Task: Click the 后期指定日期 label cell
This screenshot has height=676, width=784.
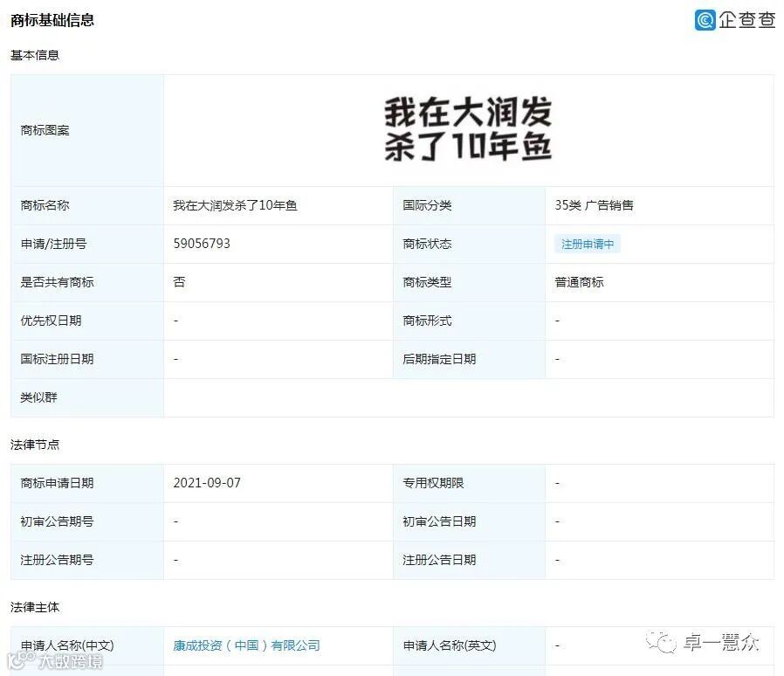Action: [x=469, y=359]
